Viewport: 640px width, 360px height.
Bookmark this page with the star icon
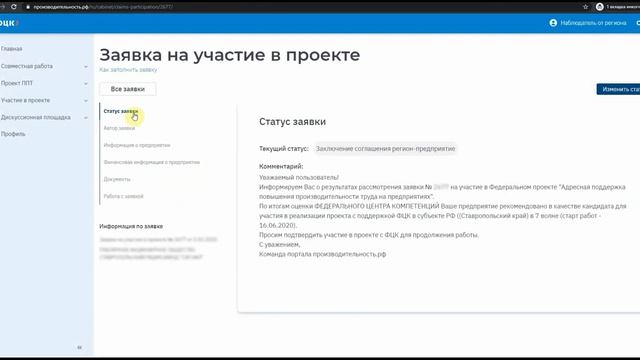(585, 7)
